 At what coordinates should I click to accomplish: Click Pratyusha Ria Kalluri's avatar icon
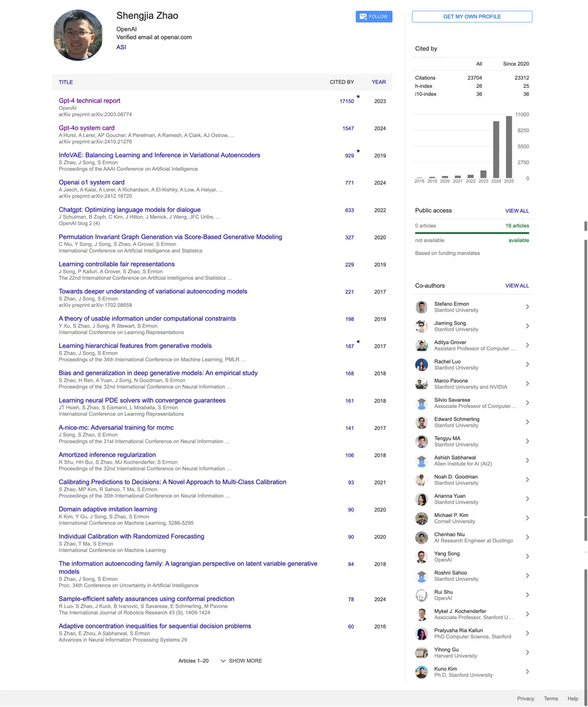click(x=421, y=634)
